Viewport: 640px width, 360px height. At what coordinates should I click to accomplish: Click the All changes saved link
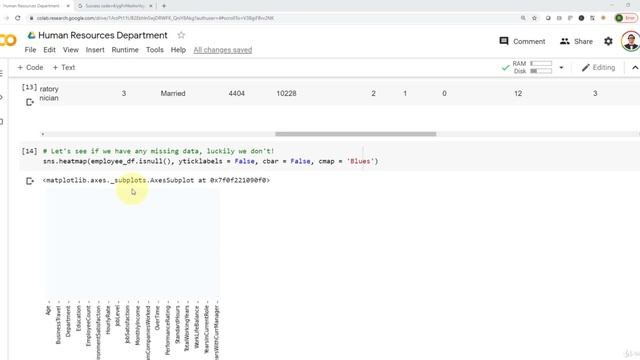coord(222,50)
